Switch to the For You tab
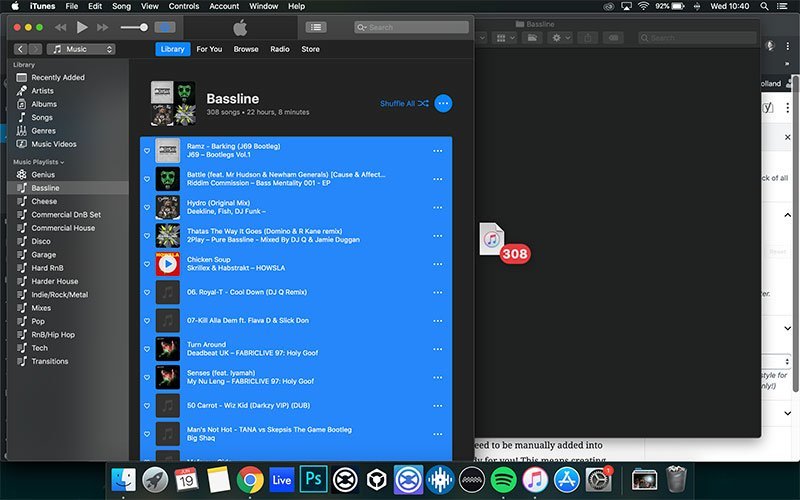 coord(209,49)
